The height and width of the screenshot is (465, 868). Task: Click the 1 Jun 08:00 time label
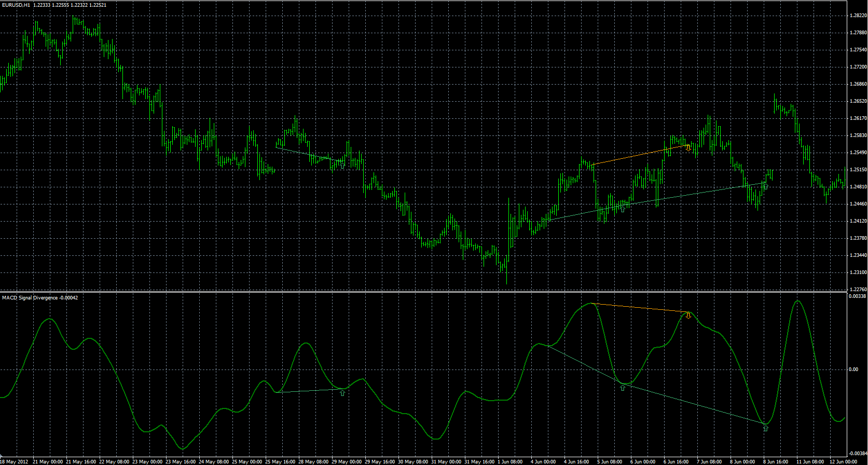pos(510,461)
